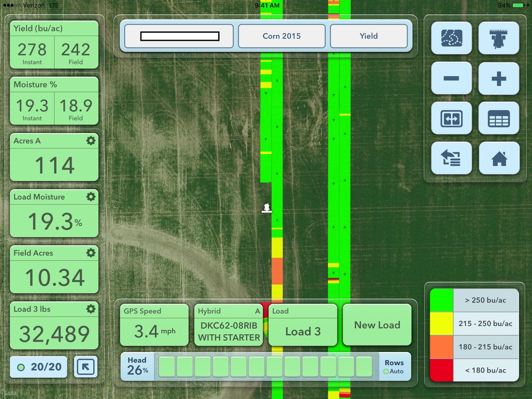The height and width of the screenshot is (399, 532).
Task: Tap the Moisture % panel header
Action: tap(54, 84)
